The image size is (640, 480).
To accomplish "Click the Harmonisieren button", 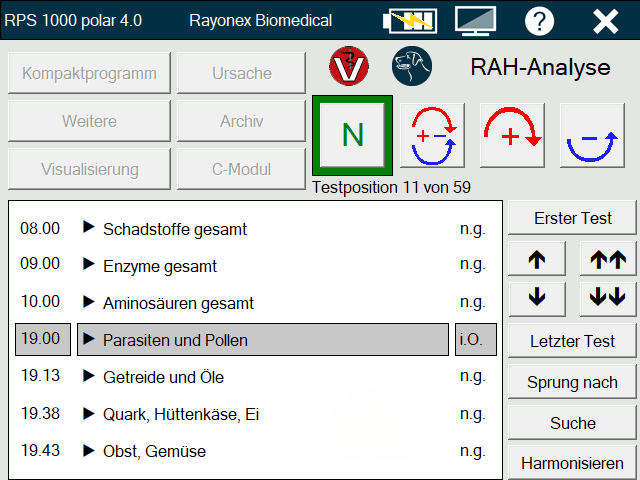I will tap(572, 464).
